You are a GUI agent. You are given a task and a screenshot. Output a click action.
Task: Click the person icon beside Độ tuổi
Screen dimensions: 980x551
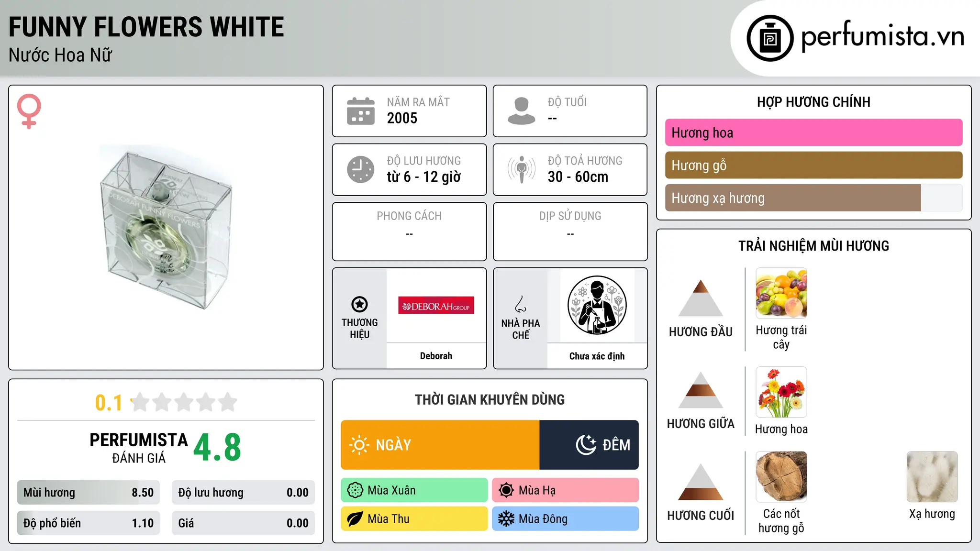(522, 111)
